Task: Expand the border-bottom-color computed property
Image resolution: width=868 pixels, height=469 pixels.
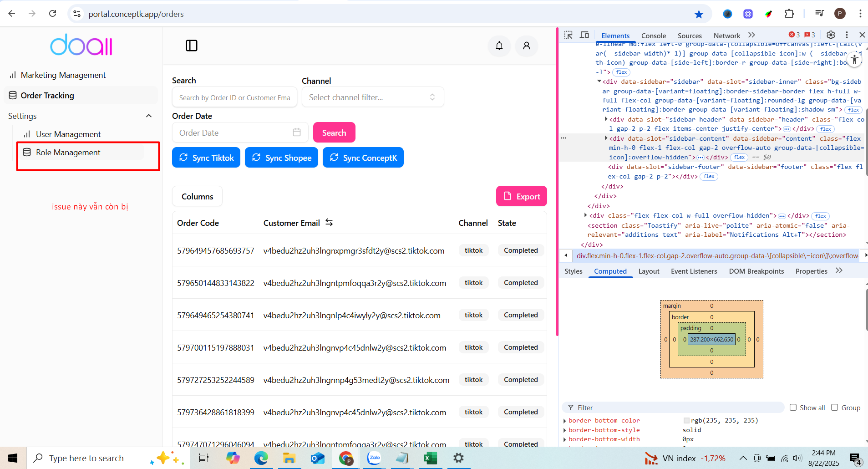Action: click(565, 421)
